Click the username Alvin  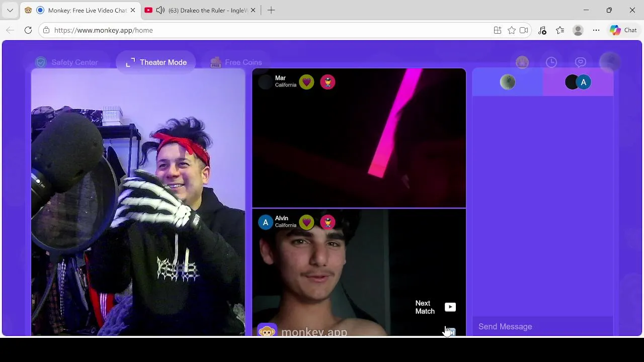282,218
